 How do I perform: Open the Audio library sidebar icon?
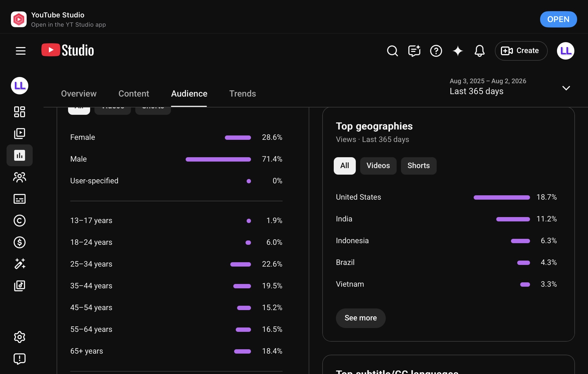[x=20, y=286]
